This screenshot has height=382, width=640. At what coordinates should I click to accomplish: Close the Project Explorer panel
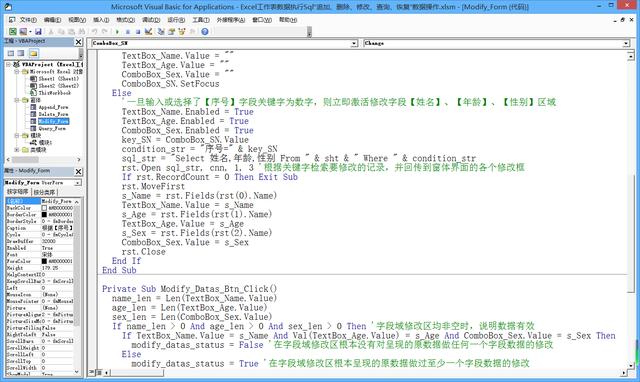pos(78,42)
